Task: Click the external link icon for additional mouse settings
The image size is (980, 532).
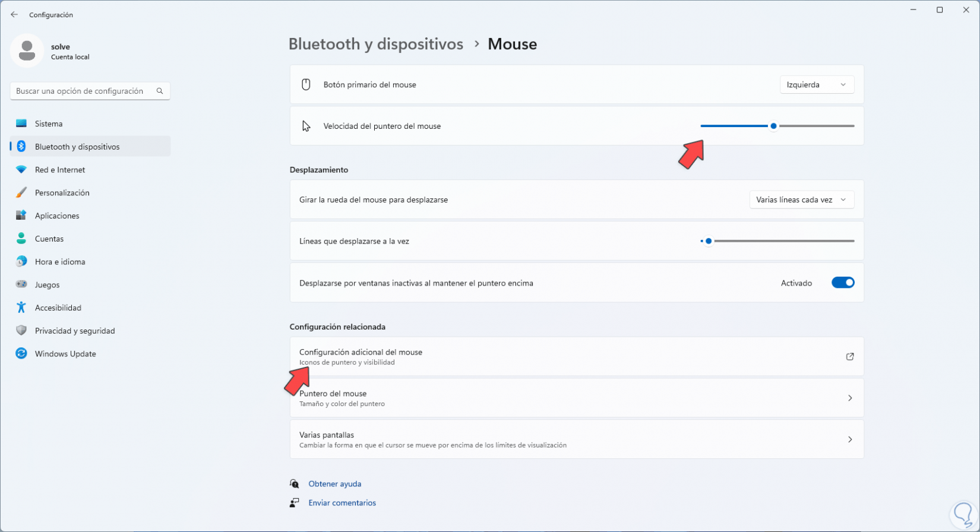Action: [x=850, y=357]
